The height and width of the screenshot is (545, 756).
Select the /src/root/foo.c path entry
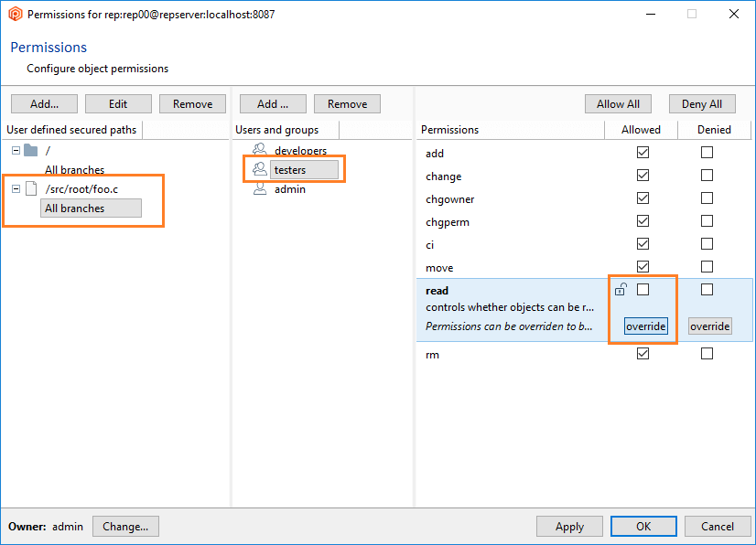81,189
